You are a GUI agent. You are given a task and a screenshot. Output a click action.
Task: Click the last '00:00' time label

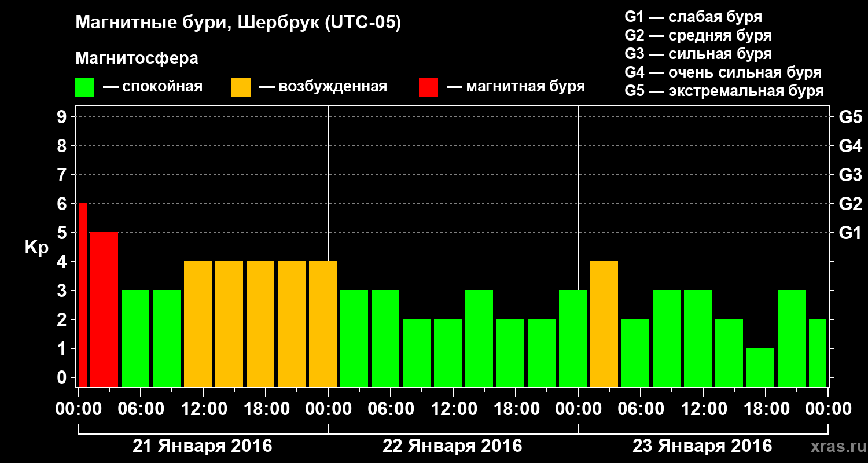coord(828,409)
